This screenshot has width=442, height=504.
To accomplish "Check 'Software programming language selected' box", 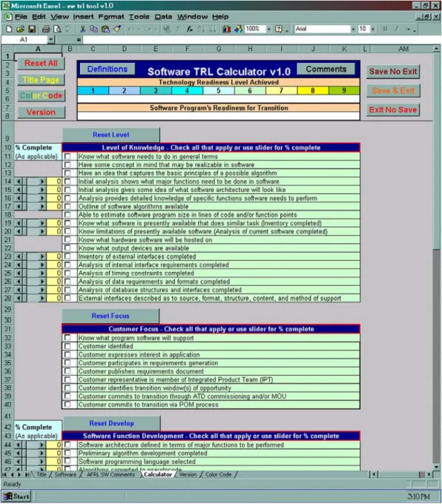I will (67, 462).
